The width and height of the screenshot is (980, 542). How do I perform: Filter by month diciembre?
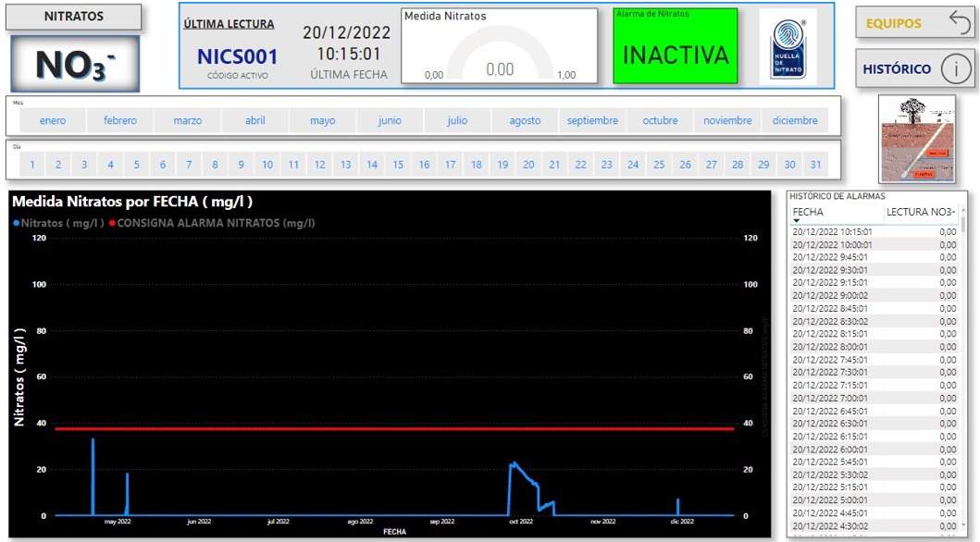(x=795, y=120)
